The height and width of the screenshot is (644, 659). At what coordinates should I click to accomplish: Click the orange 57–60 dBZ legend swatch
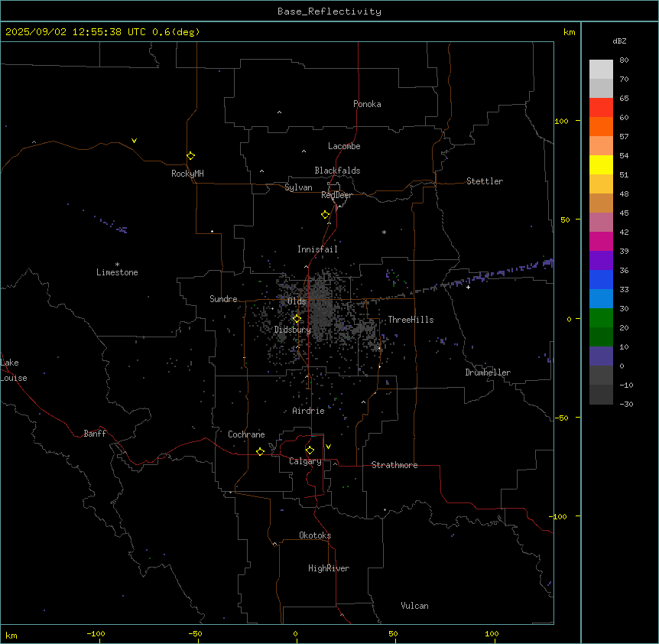(601, 126)
